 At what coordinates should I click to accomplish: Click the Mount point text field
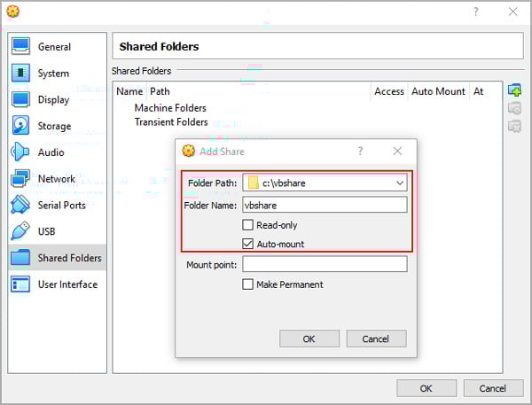(325, 264)
